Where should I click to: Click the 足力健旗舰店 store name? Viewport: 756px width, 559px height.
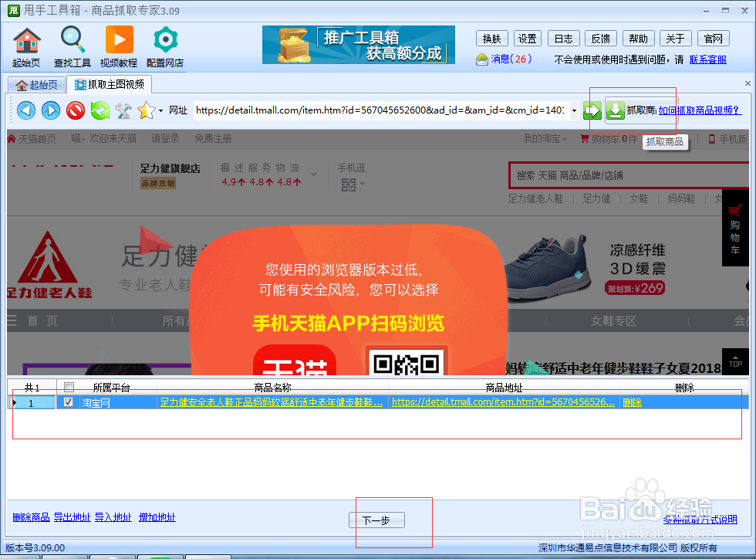click(x=170, y=168)
